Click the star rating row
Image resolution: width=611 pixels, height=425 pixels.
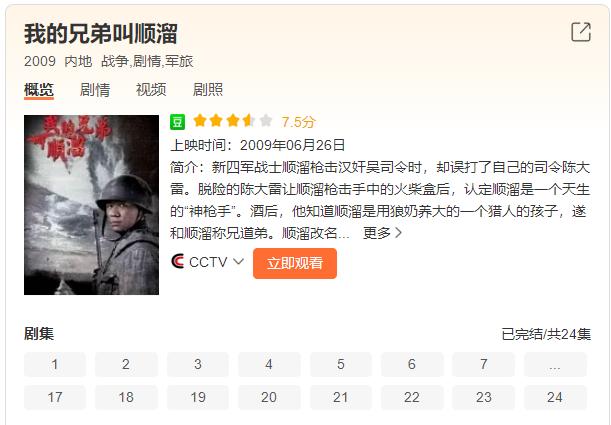pyautogui.click(x=233, y=121)
